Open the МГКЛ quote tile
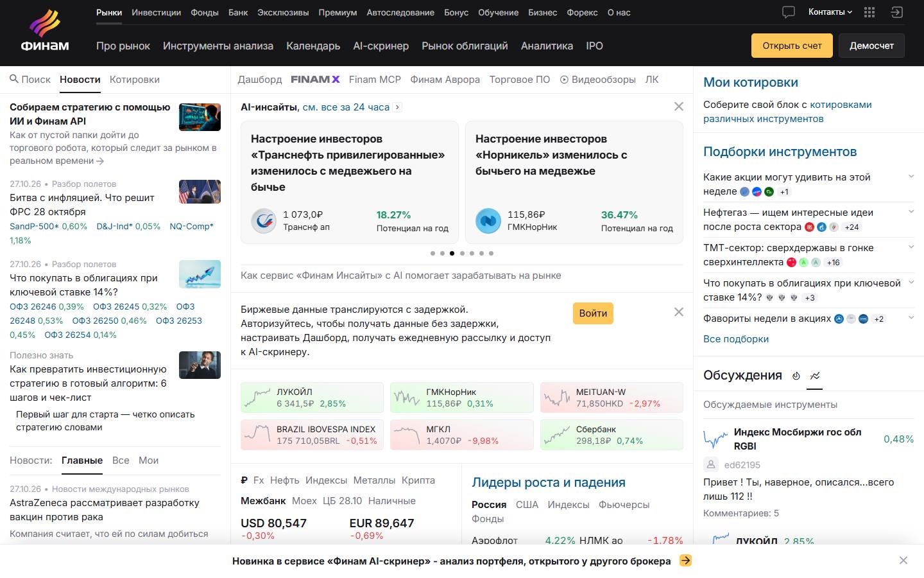Screen dimensions: 924x578 tap(461, 435)
